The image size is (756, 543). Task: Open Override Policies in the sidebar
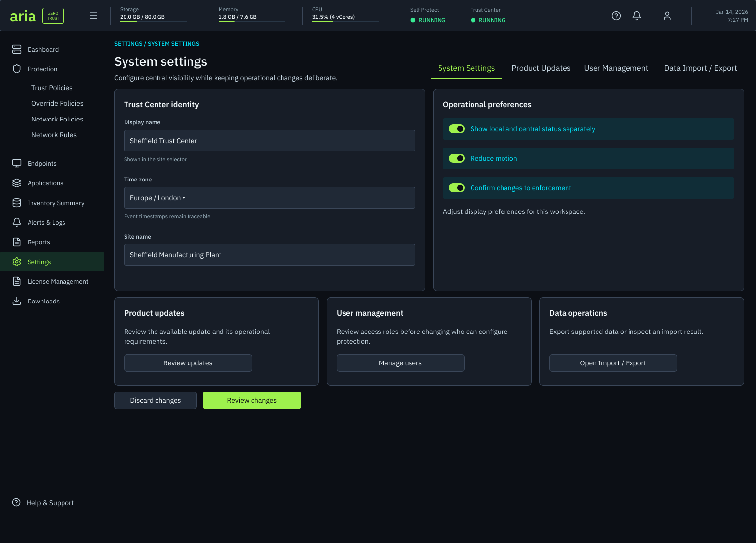(x=58, y=103)
